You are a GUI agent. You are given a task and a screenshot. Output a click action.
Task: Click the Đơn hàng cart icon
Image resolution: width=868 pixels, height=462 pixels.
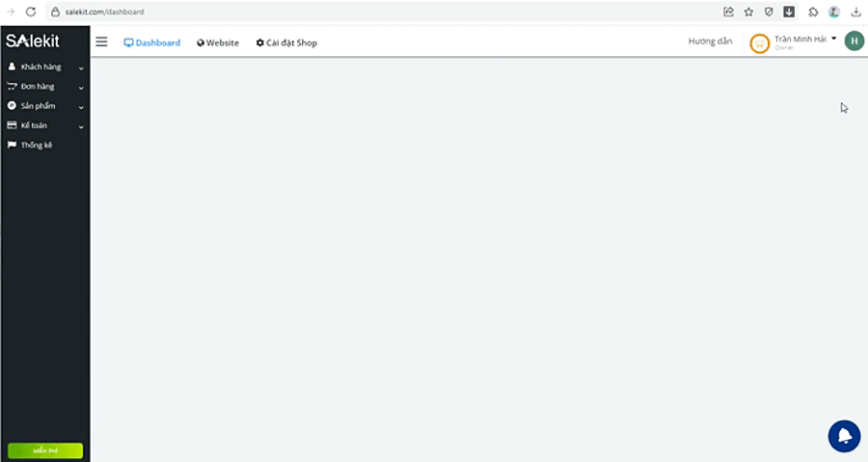(x=12, y=86)
